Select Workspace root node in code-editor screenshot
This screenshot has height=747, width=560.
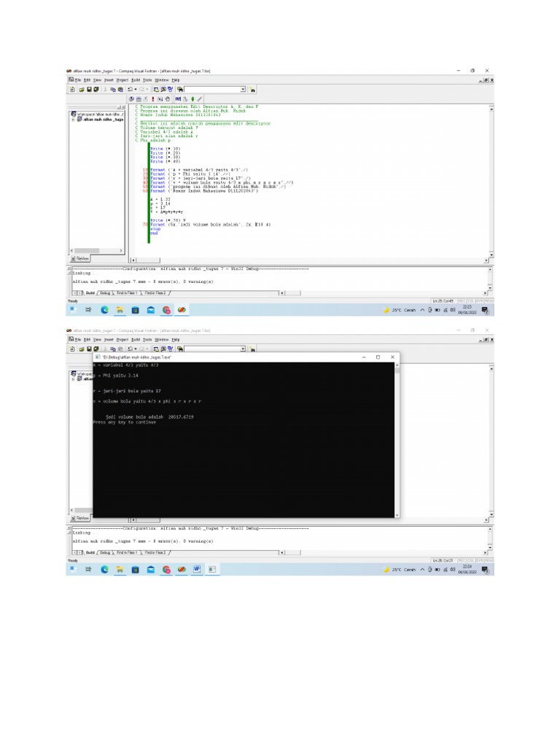[97, 115]
